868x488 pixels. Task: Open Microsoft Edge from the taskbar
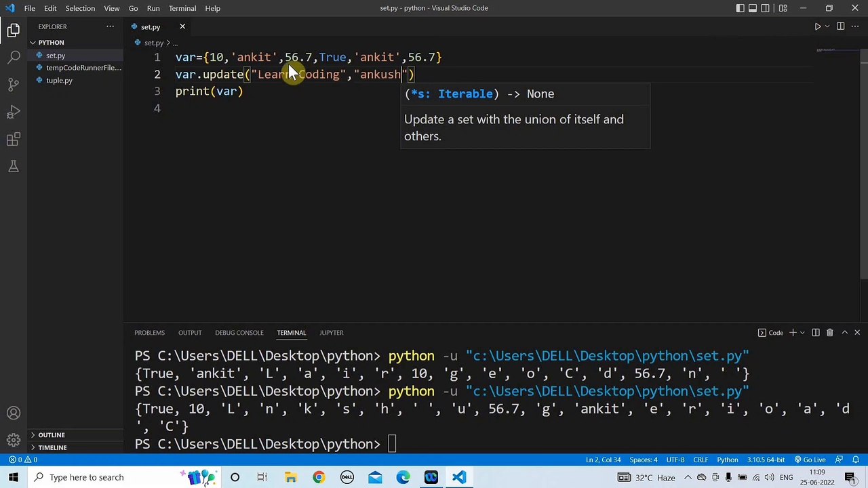tap(403, 477)
